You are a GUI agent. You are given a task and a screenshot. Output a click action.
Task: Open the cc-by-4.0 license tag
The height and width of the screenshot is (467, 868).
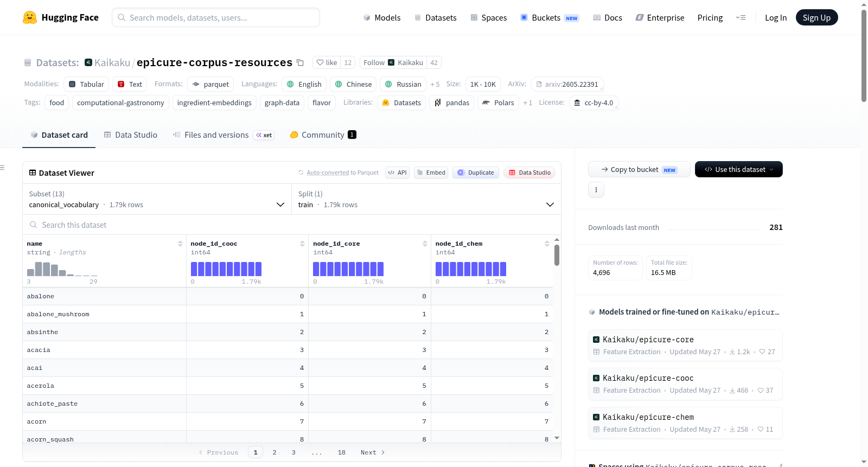click(x=593, y=103)
